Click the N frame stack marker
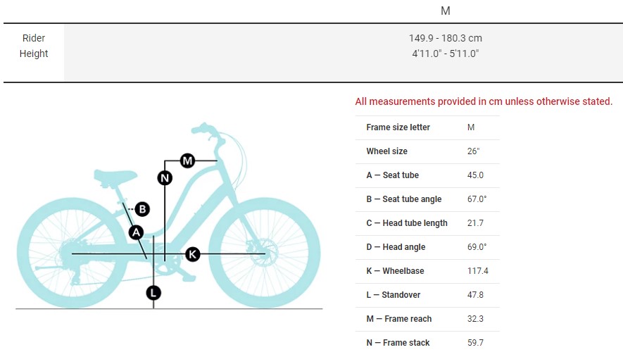Image resolution: width=623 pixels, height=364 pixels. (165, 177)
